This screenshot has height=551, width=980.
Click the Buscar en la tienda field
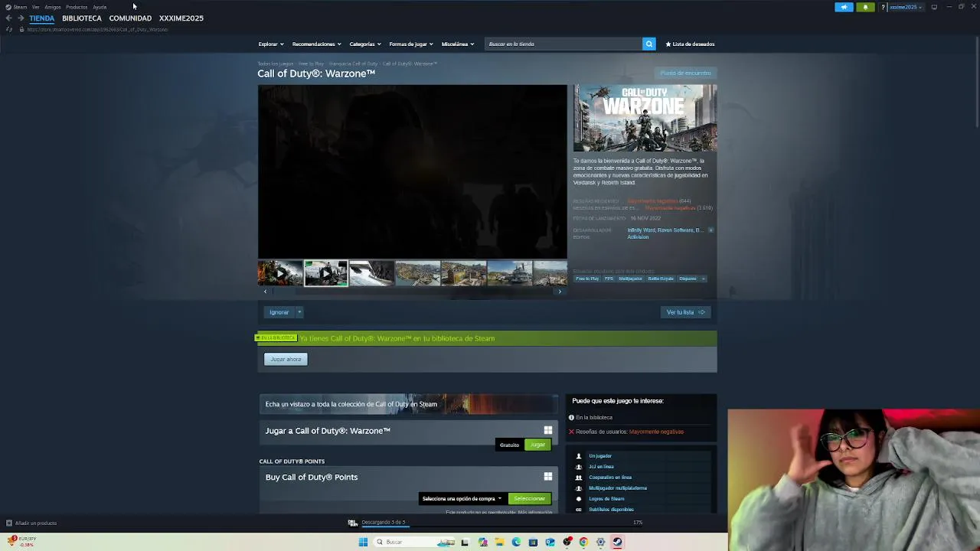[563, 44]
